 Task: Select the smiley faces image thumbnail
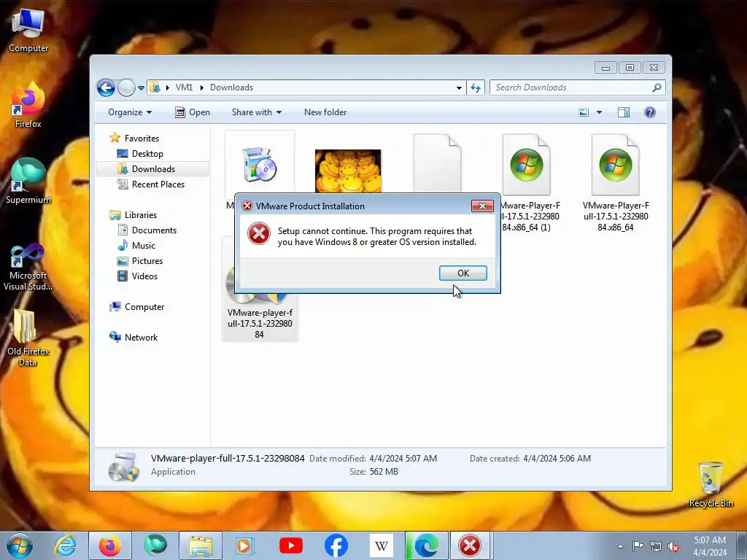click(348, 171)
